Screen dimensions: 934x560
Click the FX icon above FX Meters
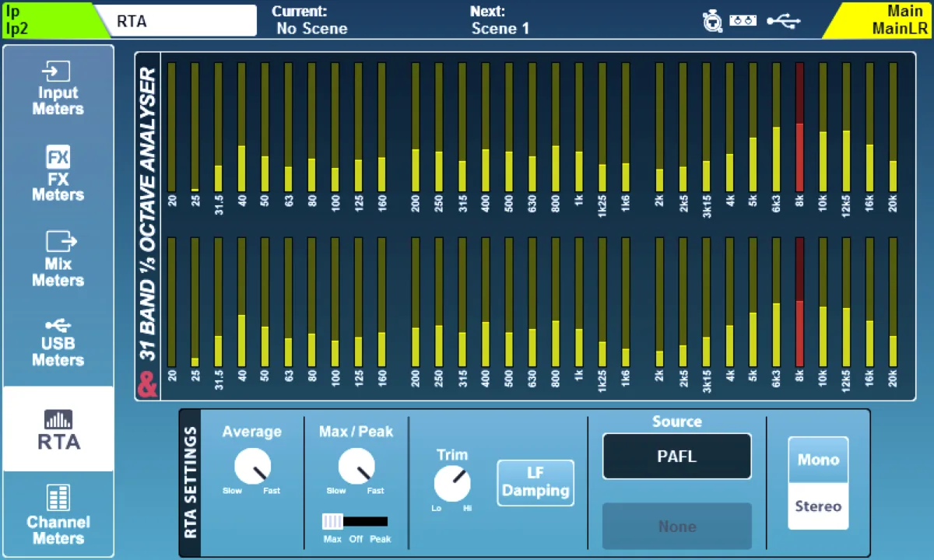58,158
